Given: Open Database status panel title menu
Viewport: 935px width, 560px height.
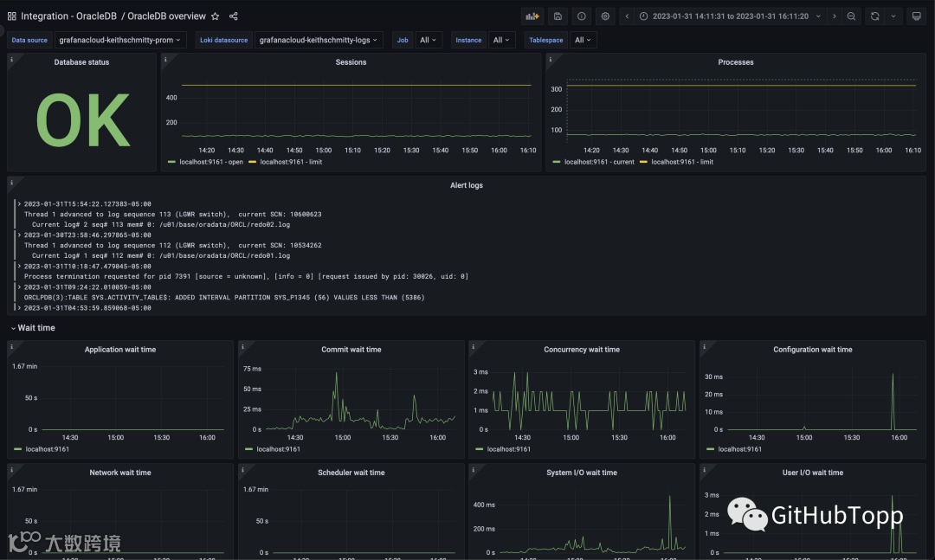Looking at the screenshot, I should tap(81, 62).
